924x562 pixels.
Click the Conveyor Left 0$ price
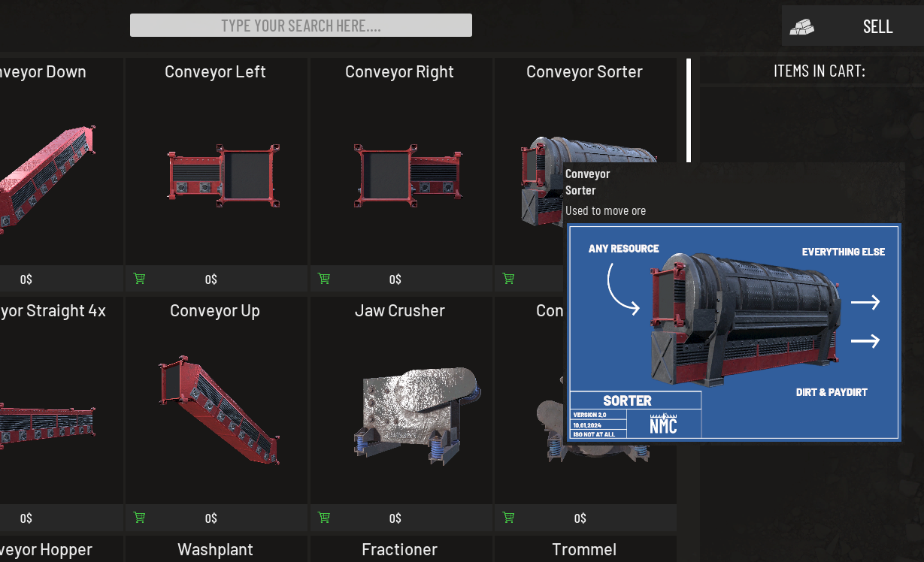(x=211, y=279)
